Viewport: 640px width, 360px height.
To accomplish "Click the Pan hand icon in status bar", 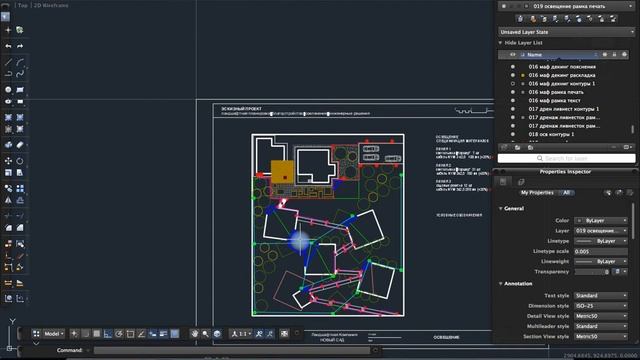I will click(x=195, y=333).
